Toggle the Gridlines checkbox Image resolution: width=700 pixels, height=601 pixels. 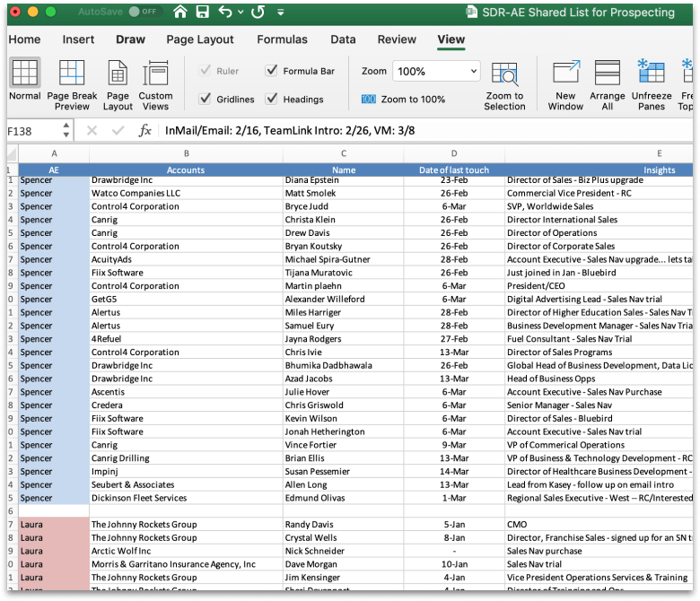(205, 99)
